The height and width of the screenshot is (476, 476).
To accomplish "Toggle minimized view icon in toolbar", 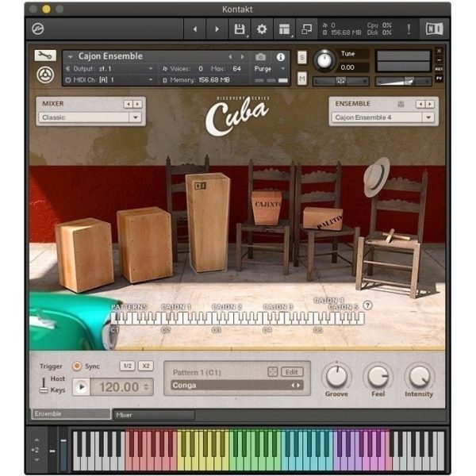I will [x=306, y=29].
